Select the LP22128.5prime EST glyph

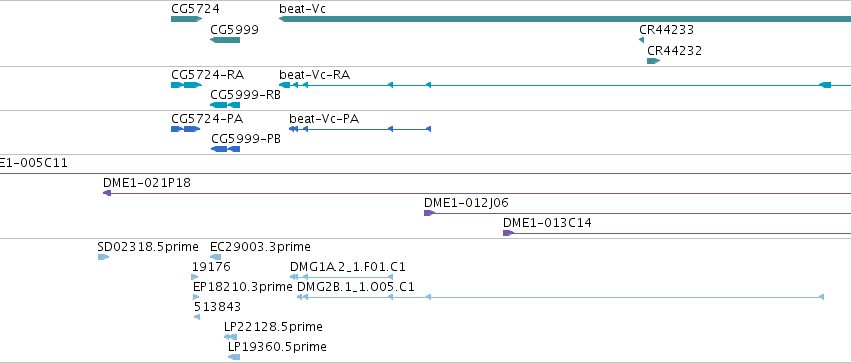pyautogui.click(x=230, y=337)
